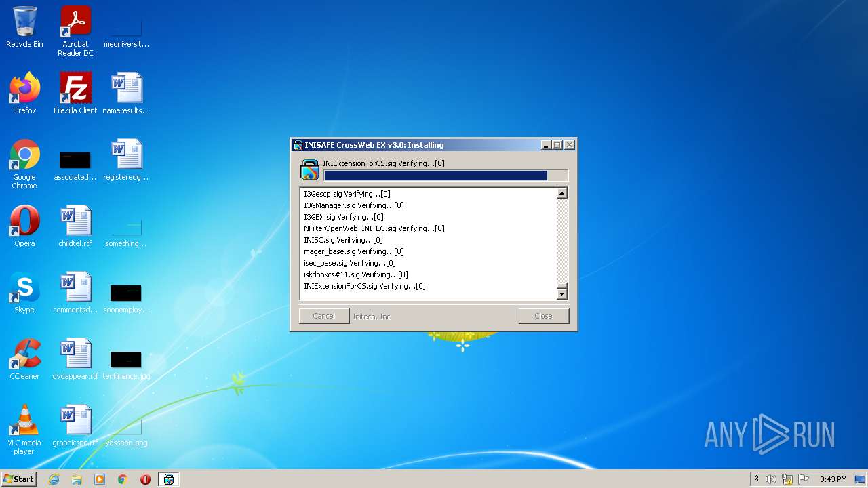Viewport: 868px width, 488px height.
Task: Click the Initech, Inc label
Action: pyautogui.click(x=372, y=317)
